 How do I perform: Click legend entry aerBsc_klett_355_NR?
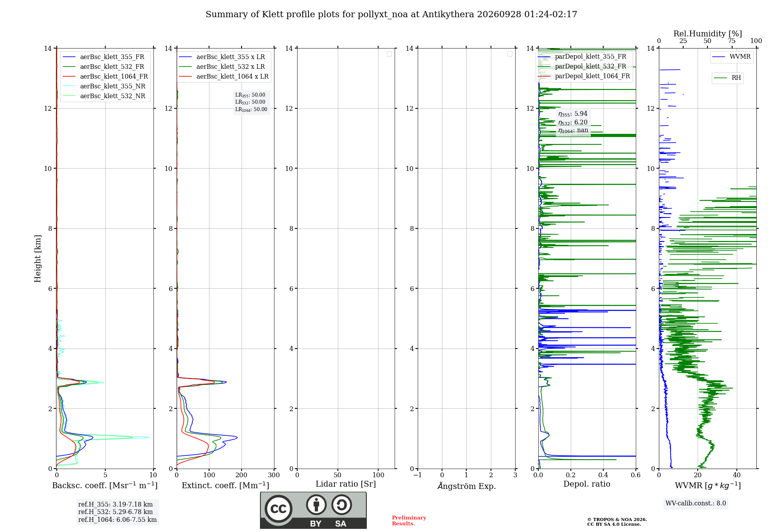pos(104,86)
